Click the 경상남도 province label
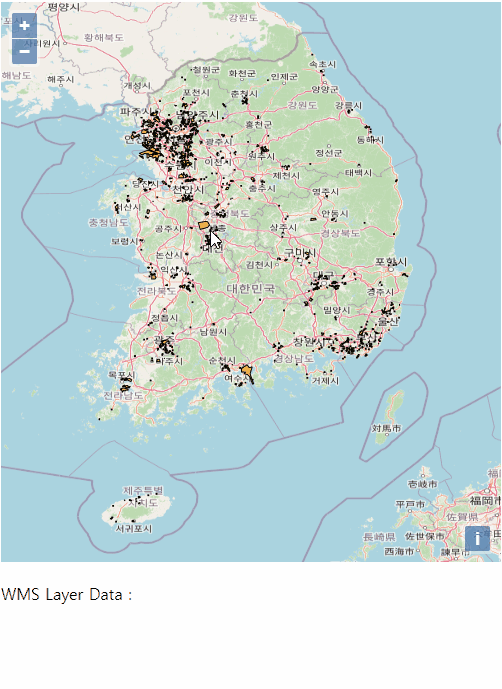Image resolution: width=502 pixels, height=689 pixels. (294, 359)
